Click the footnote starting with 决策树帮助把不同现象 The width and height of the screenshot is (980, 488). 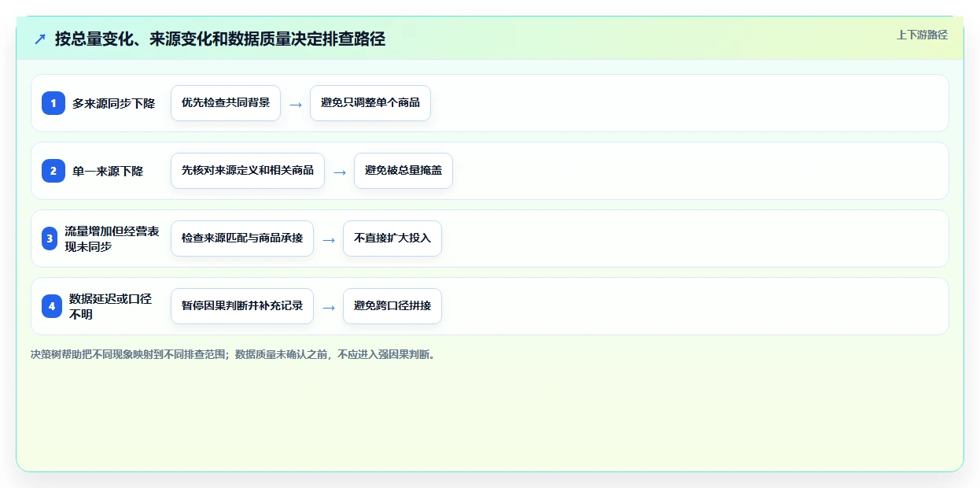tap(233, 354)
